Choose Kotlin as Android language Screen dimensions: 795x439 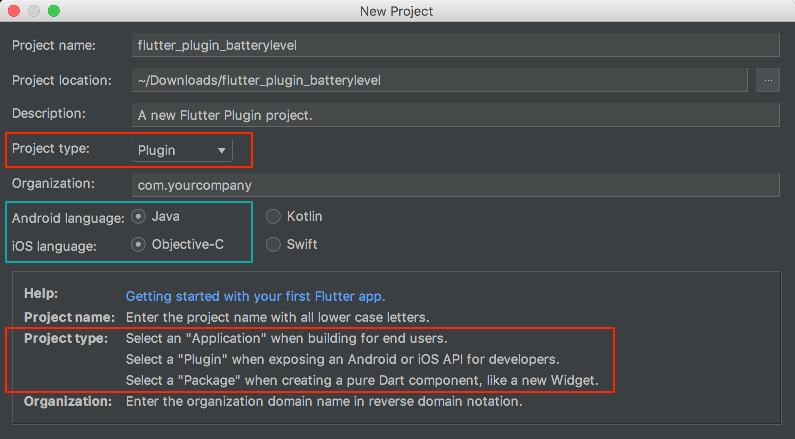coord(273,216)
